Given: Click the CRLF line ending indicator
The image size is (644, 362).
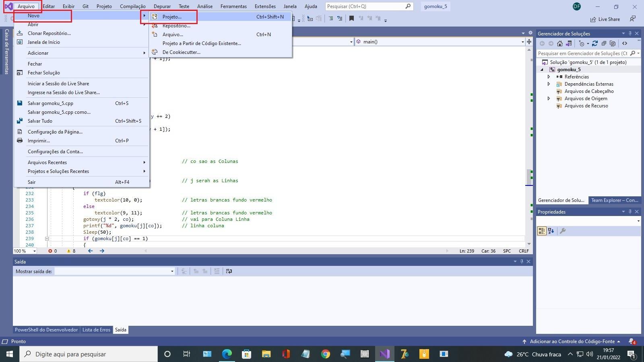Looking at the screenshot, I should click(x=524, y=251).
